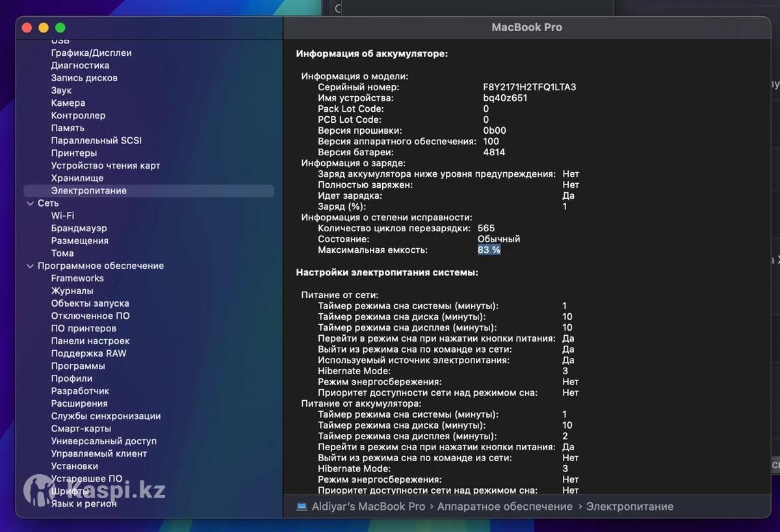Click Aldiyar's MacBook Pro in path bar
The image size is (780, 532).
[369, 507]
